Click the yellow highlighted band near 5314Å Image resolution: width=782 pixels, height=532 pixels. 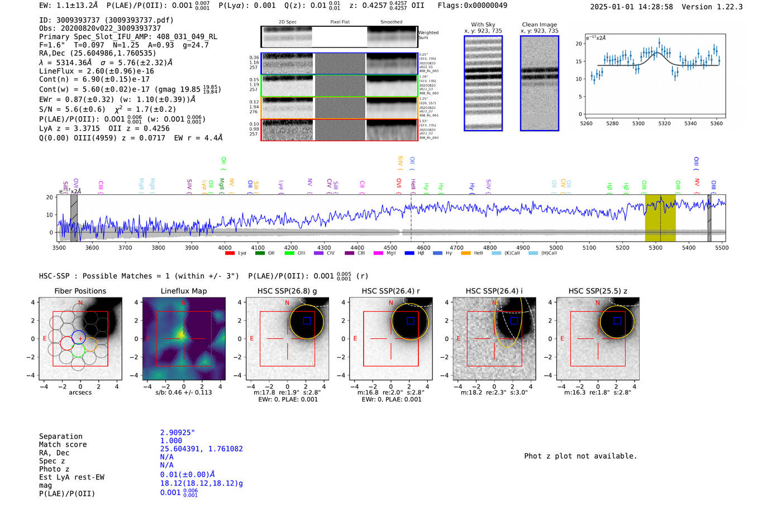tap(660, 218)
